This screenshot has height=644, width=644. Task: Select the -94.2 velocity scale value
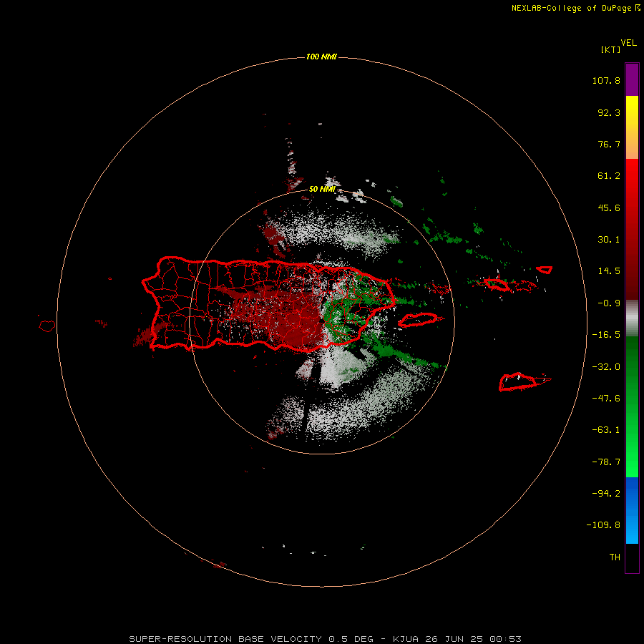pyautogui.click(x=606, y=494)
